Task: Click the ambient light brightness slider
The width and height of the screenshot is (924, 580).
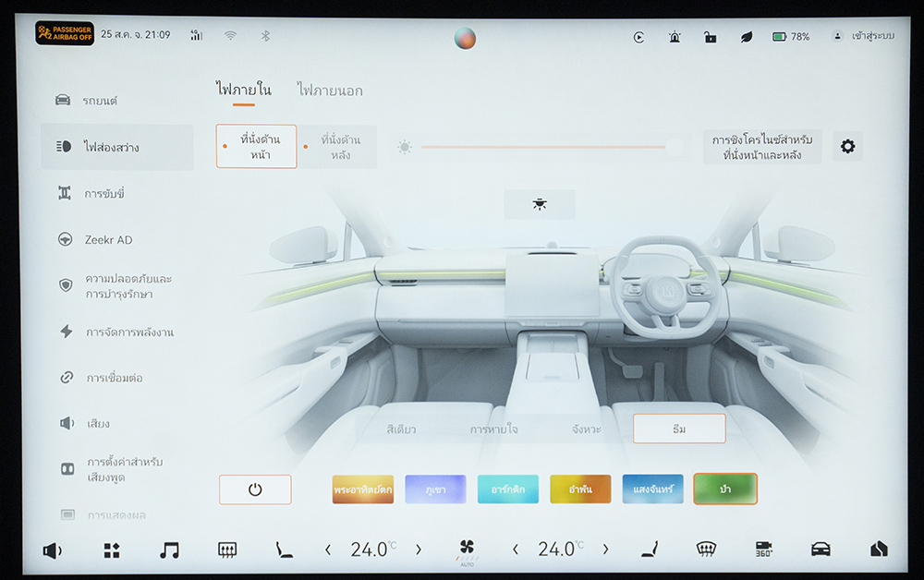Action: coord(545,147)
